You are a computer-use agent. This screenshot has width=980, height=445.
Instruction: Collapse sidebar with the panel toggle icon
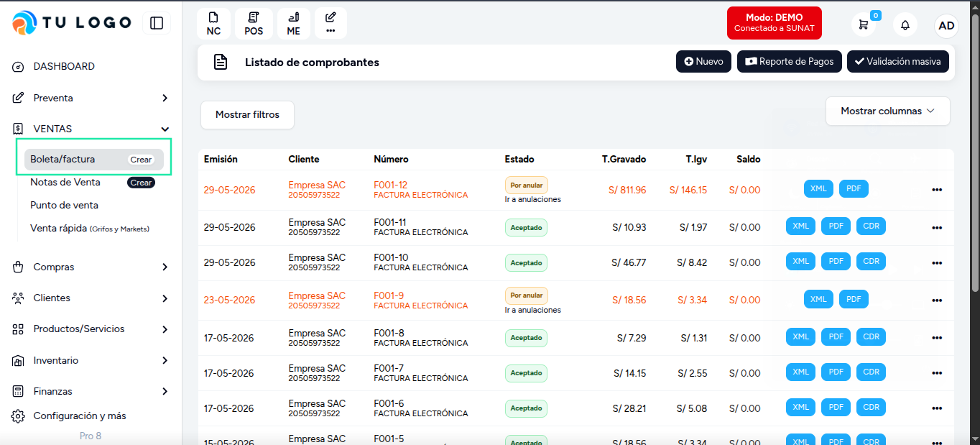tap(157, 23)
